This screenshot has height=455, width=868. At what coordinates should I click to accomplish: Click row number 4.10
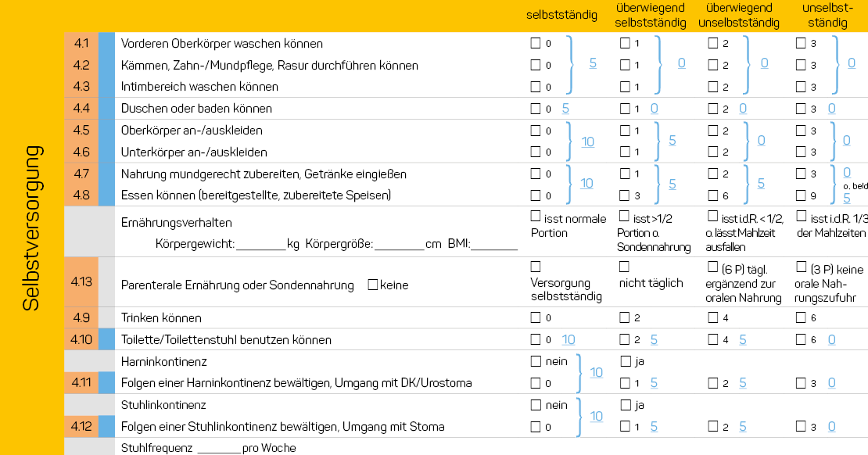[81, 339]
